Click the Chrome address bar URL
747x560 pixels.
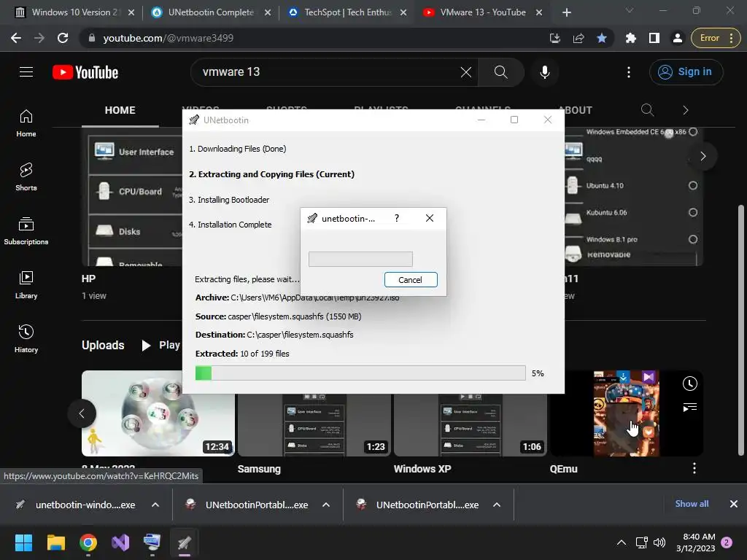pos(169,38)
